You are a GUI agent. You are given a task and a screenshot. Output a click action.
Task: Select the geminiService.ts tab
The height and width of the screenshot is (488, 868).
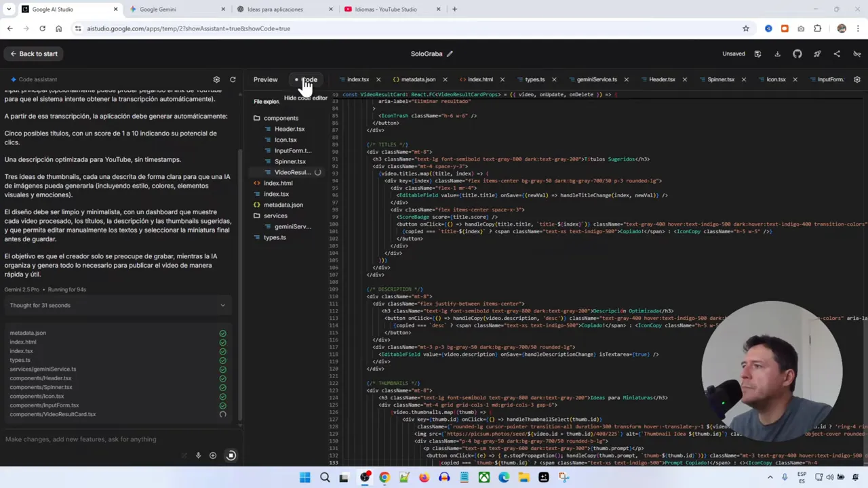point(596,79)
